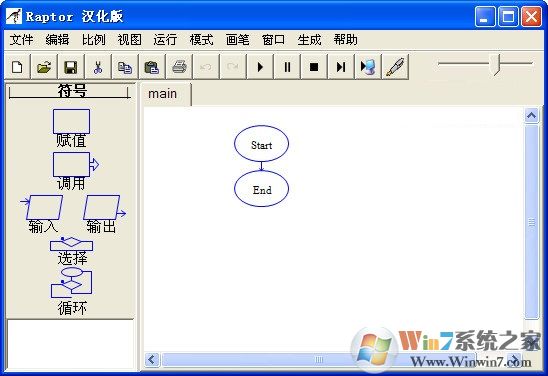Click the test server computer icon

(x=368, y=66)
